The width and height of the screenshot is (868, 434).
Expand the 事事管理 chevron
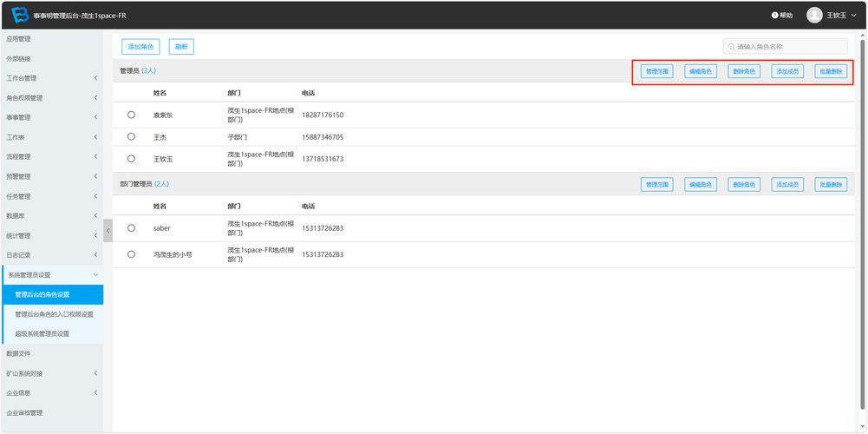[95, 117]
